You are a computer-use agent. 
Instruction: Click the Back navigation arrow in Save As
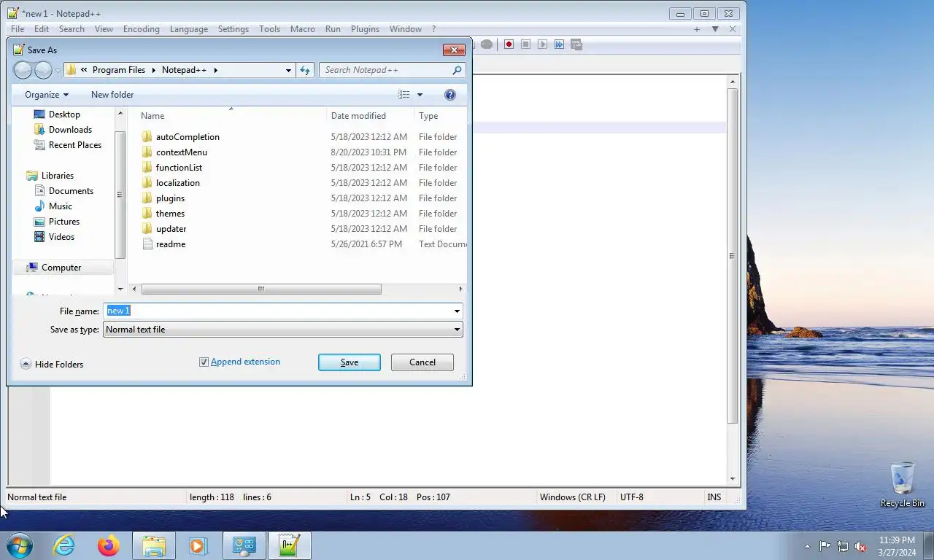pos(23,70)
